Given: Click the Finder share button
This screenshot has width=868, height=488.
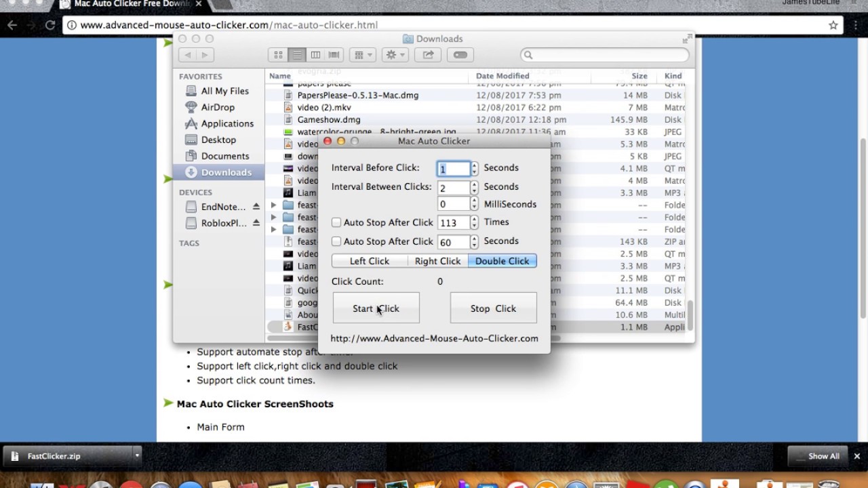Looking at the screenshot, I should tap(428, 55).
